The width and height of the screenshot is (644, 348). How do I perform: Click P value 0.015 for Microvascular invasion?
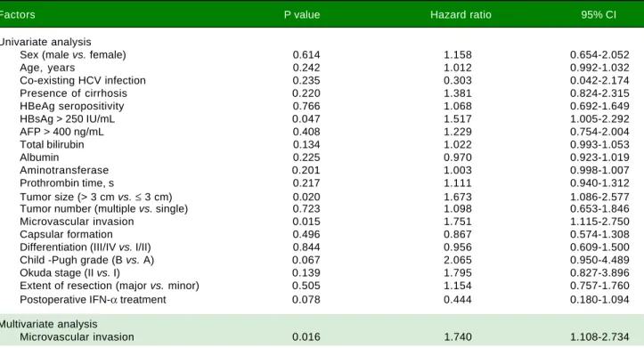(306, 222)
